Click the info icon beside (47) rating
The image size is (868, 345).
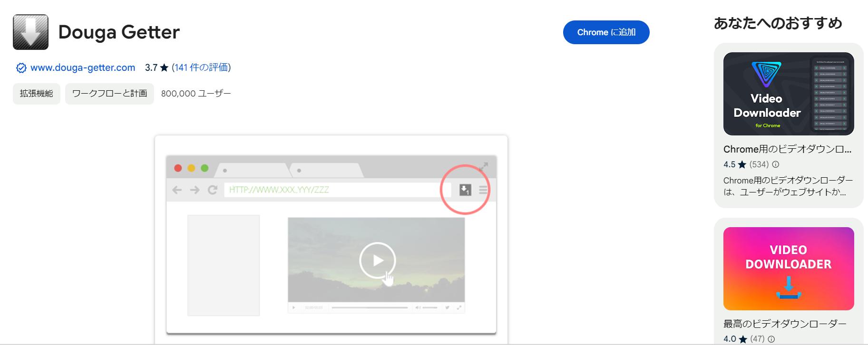[771, 339]
